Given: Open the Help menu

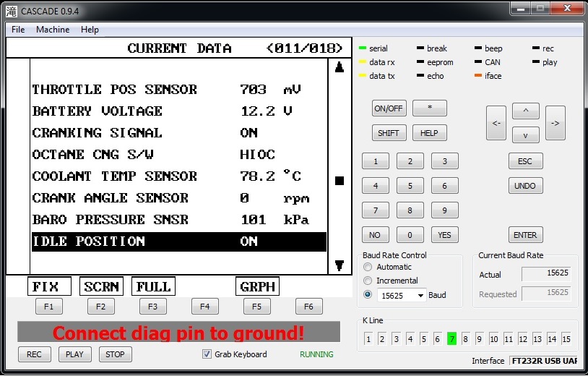Looking at the screenshot, I should (90, 29).
